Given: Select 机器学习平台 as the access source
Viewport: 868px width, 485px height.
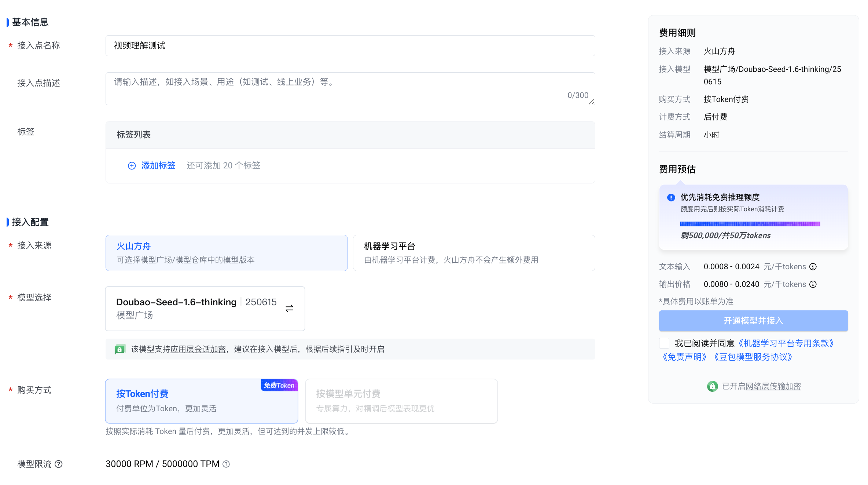Looking at the screenshot, I should point(474,253).
